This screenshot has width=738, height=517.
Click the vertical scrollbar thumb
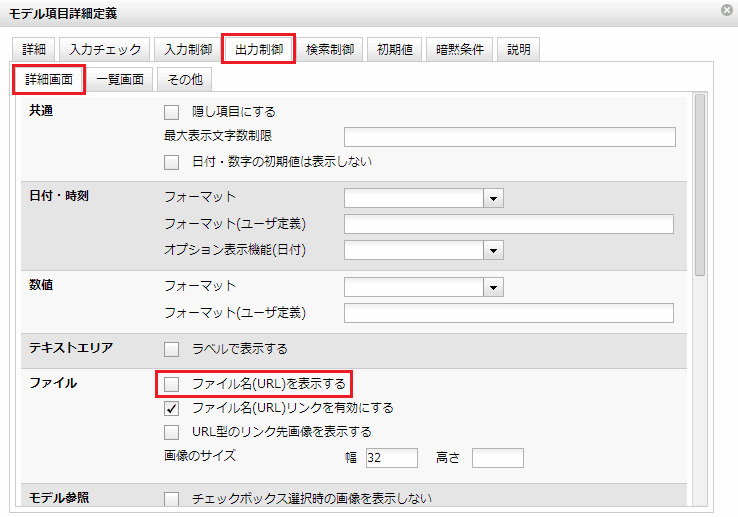tap(700, 185)
